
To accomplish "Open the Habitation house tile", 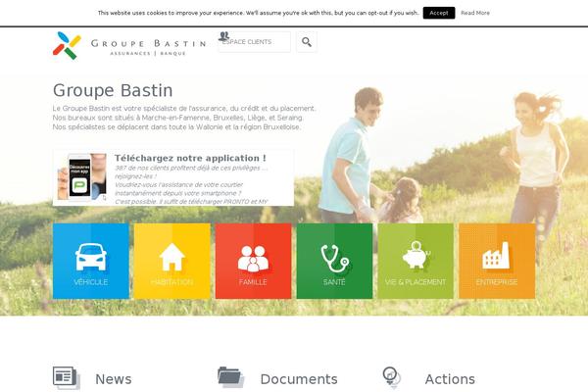I will point(172,261).
